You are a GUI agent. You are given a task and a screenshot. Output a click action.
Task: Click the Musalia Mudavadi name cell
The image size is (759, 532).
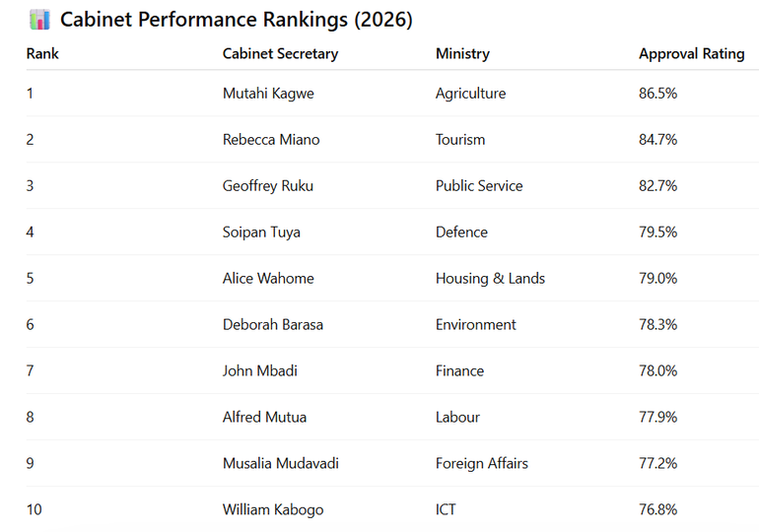(x=280, y=464)
